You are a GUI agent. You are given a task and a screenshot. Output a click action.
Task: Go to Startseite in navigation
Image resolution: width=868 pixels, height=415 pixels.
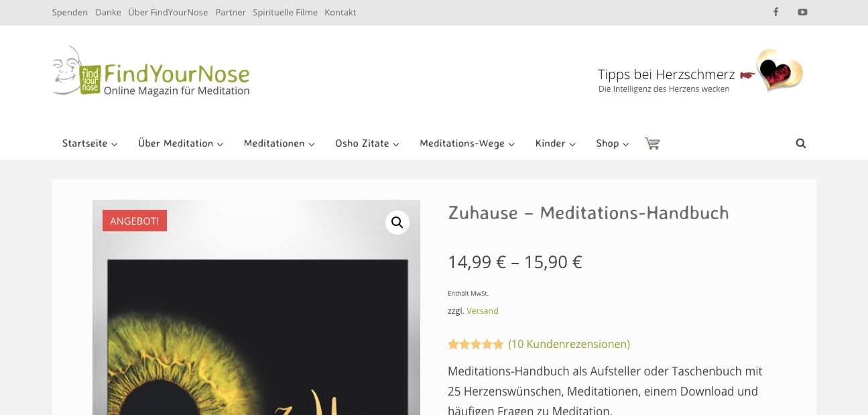pyautogui.click(x=90, y=143)
